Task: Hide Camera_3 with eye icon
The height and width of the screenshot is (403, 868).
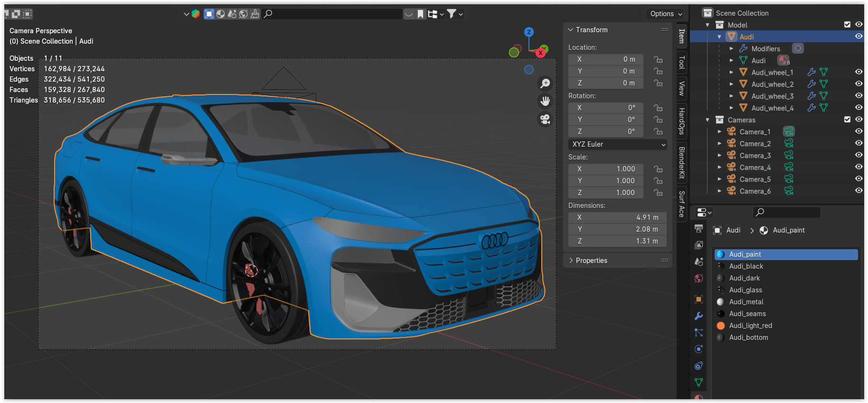Action: point(859,155)
